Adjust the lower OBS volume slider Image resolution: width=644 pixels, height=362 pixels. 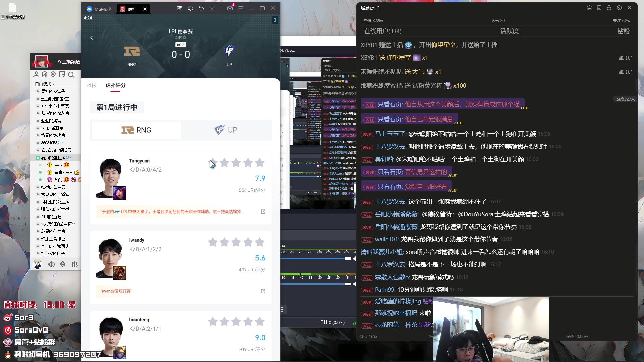(x=348, y=284)
